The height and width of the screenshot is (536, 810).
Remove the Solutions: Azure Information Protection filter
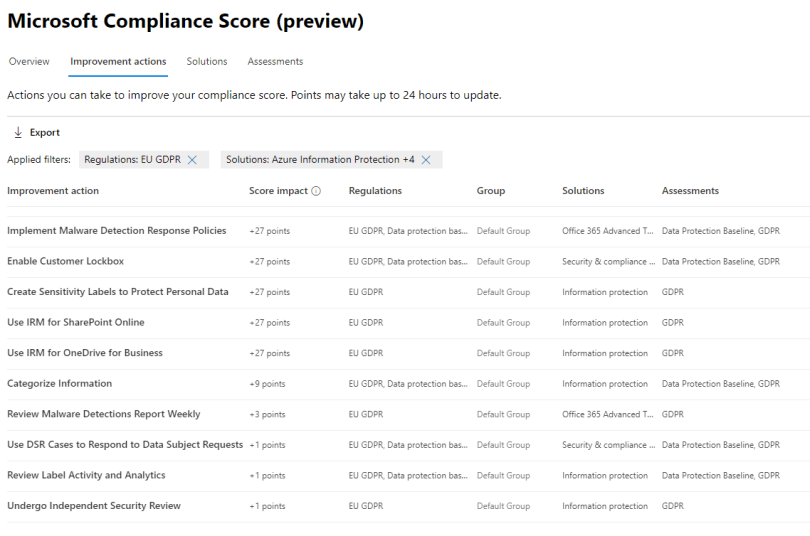(426, 160)
